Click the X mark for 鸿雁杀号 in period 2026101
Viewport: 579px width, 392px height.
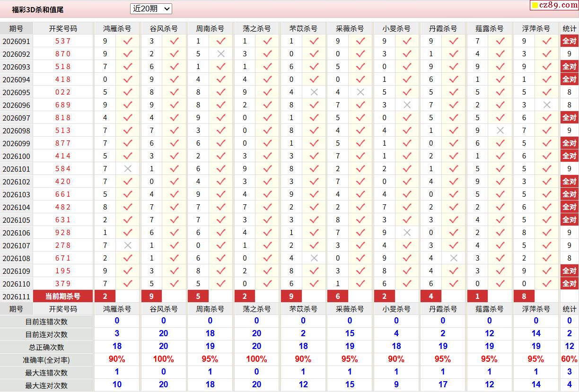[x=127, y=169]
